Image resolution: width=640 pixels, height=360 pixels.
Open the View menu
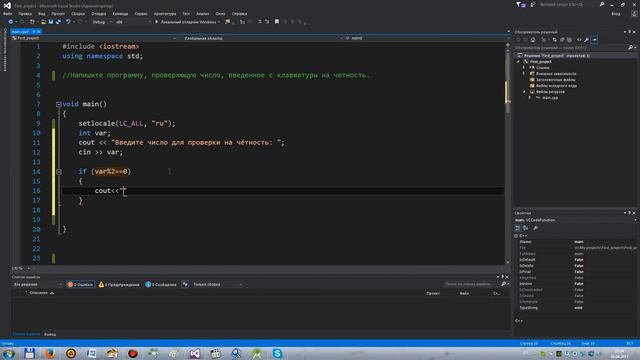[x=42, y=13]
